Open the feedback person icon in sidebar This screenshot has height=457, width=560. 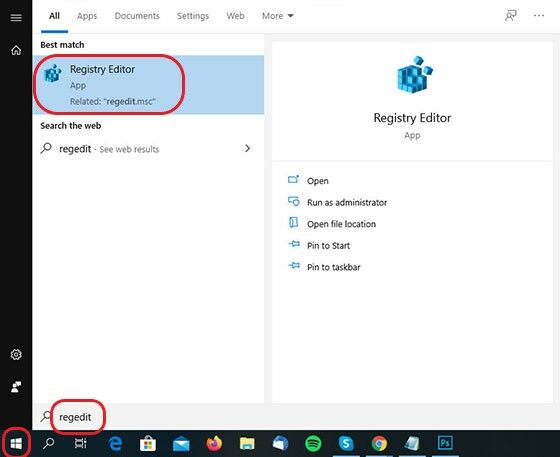click(16, 387)
